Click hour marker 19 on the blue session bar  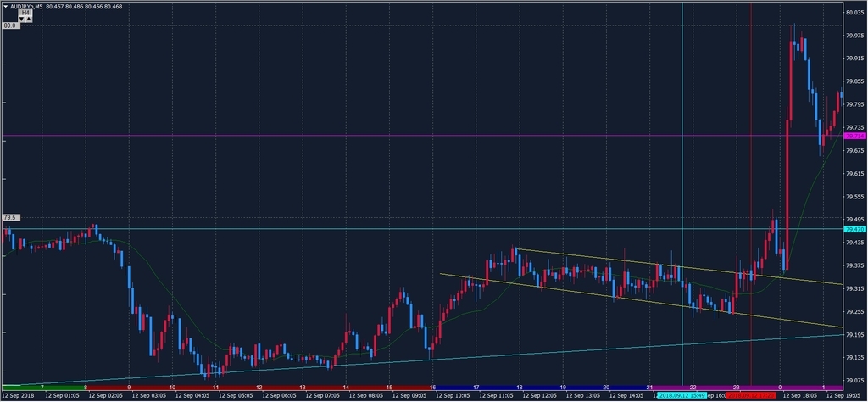pos(563,387)
